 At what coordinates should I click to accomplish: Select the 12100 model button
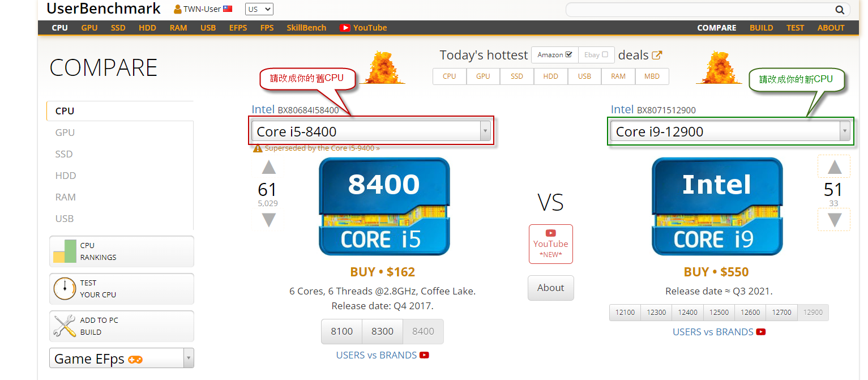(x=625, y=313)
